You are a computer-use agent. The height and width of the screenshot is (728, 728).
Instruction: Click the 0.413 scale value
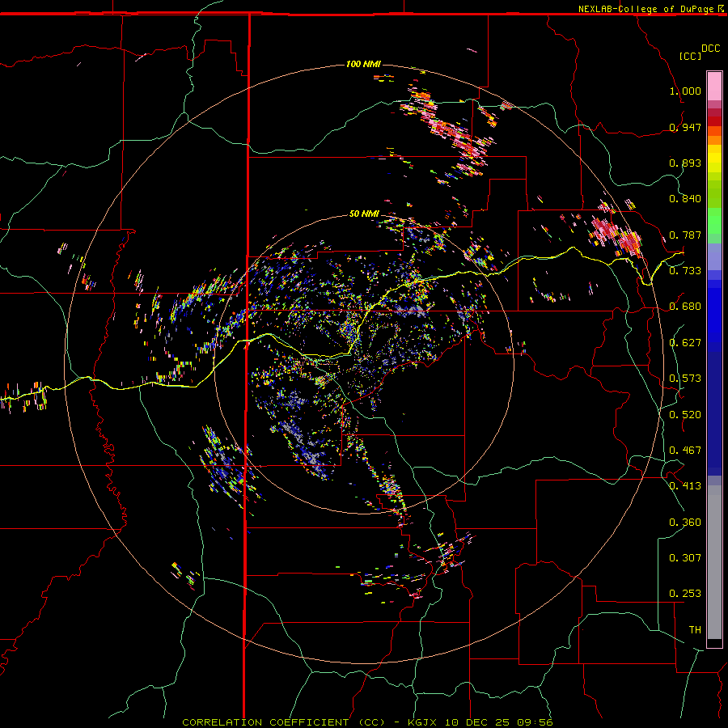685,486
